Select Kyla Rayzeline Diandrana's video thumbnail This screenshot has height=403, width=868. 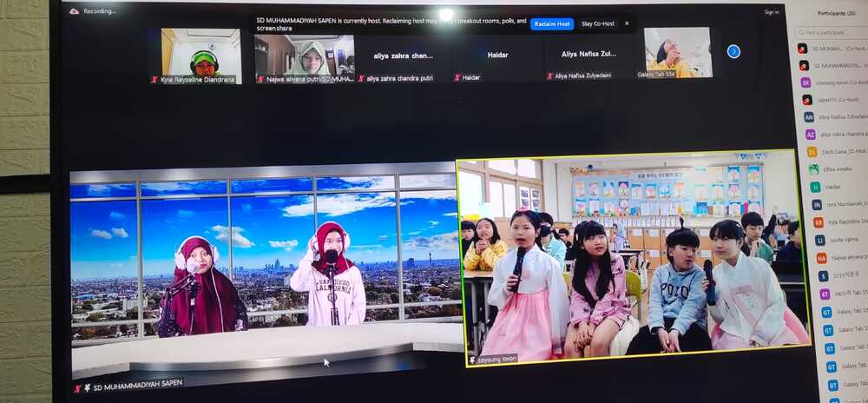(201, 56)
